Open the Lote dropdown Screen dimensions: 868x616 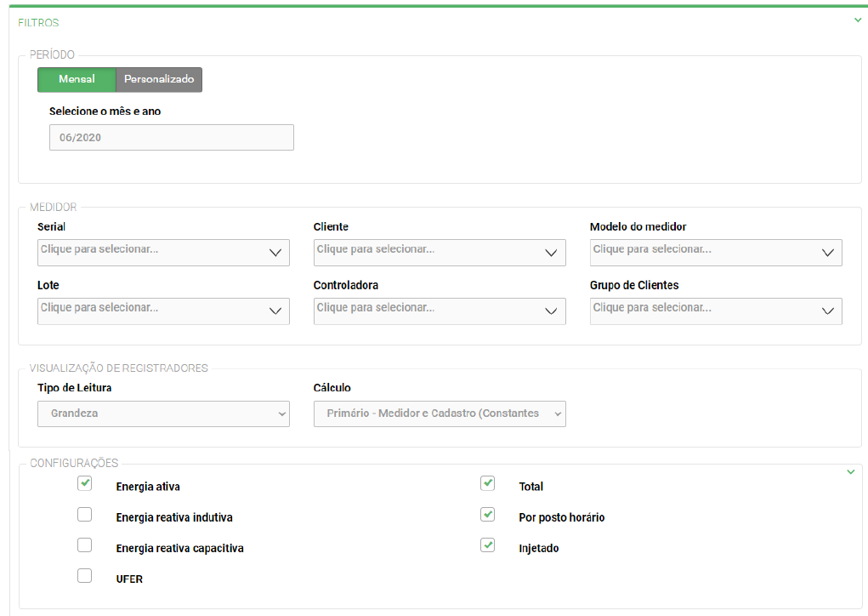163,311
